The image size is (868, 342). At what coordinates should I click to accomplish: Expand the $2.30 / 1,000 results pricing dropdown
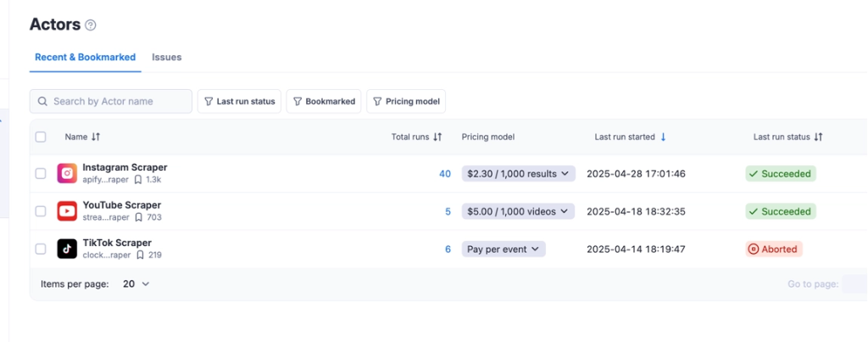pyautogui.click(x=518, y=173)
